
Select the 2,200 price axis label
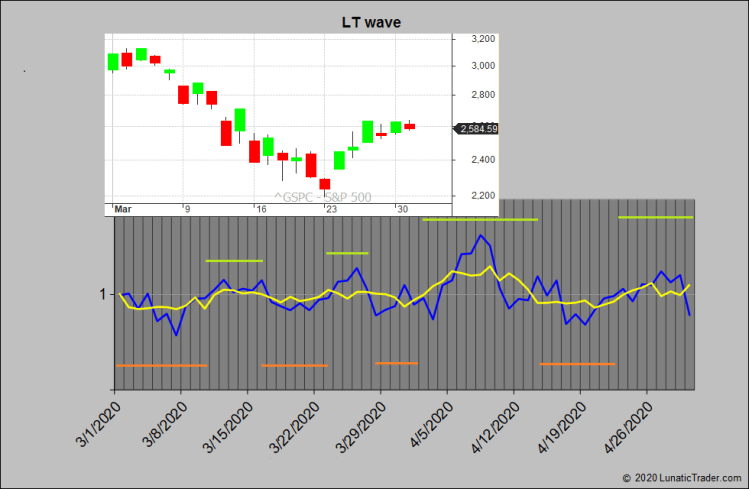click(482, 196)
